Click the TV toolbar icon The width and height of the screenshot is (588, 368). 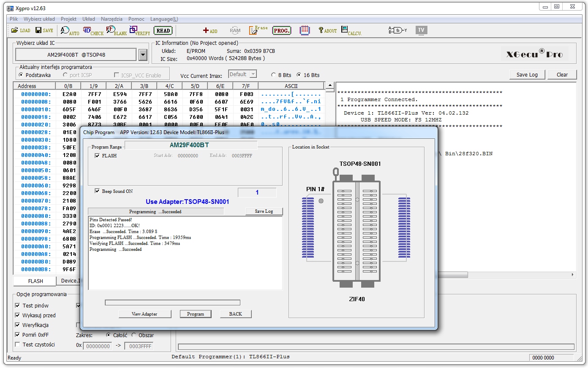coord(421,30)
